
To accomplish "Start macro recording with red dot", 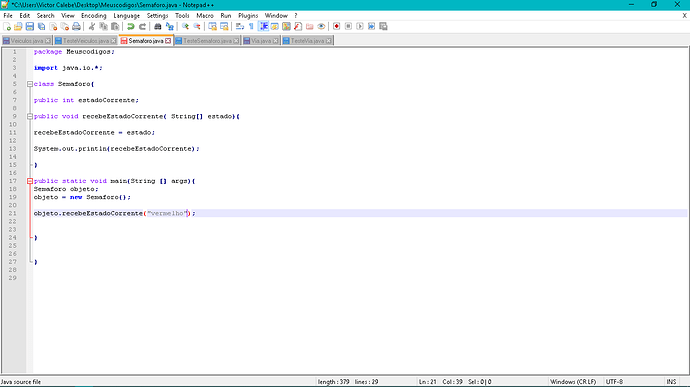I will (337, 26).
